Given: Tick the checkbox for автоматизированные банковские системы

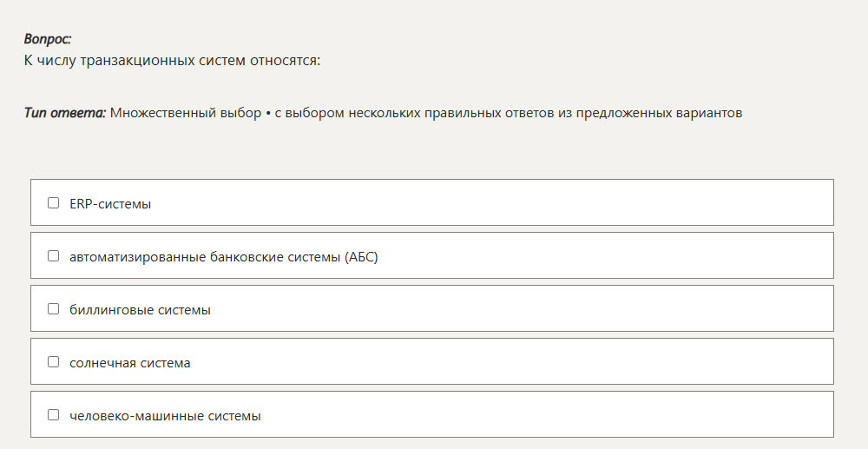Looking at the screenshot, I should pyautogui.click(x=53, y=256).
